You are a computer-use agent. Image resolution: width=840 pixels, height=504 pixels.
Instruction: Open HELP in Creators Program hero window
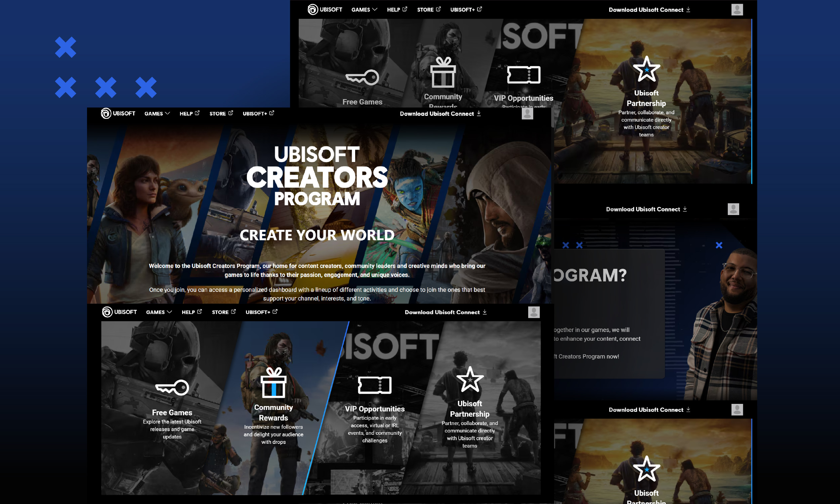point(190,114)
